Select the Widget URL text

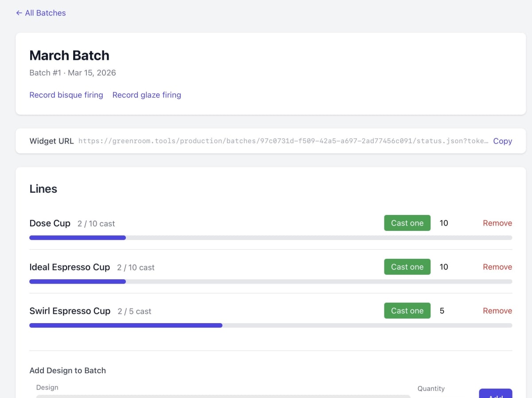coord(283,141)
